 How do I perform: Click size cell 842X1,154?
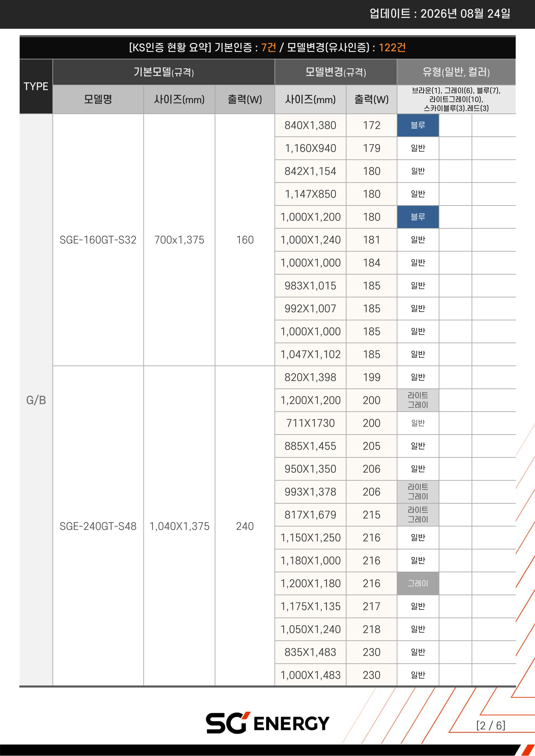[310, 171]
